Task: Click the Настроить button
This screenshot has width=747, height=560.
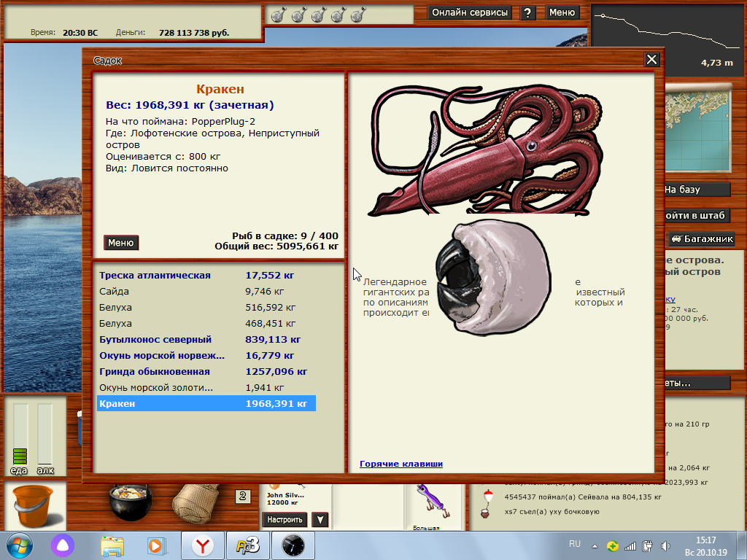Action: click(285, 520)
